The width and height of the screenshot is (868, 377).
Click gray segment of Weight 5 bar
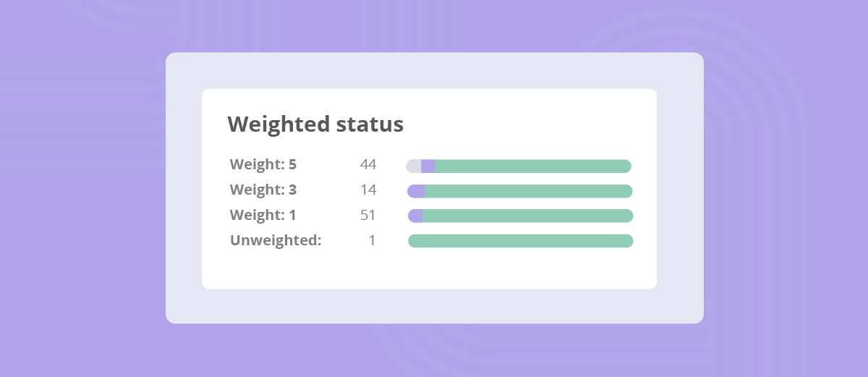pos(414,166)
